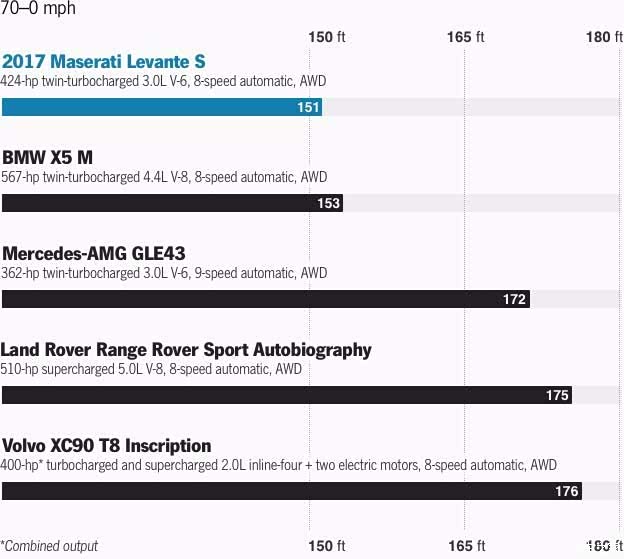Click the Mercedes-AMG GLE43 heading
The width and height of the screenshot is (624, 559).
(x=94, y=253)
